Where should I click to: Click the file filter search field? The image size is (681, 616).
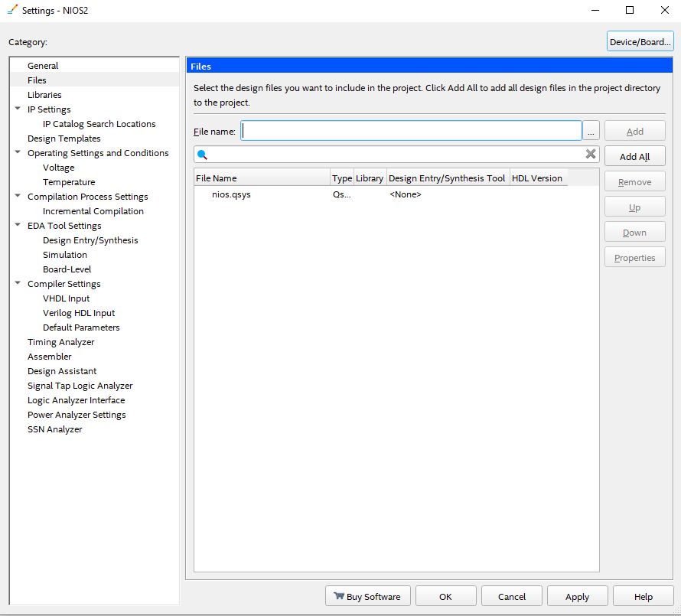point(396,155)
